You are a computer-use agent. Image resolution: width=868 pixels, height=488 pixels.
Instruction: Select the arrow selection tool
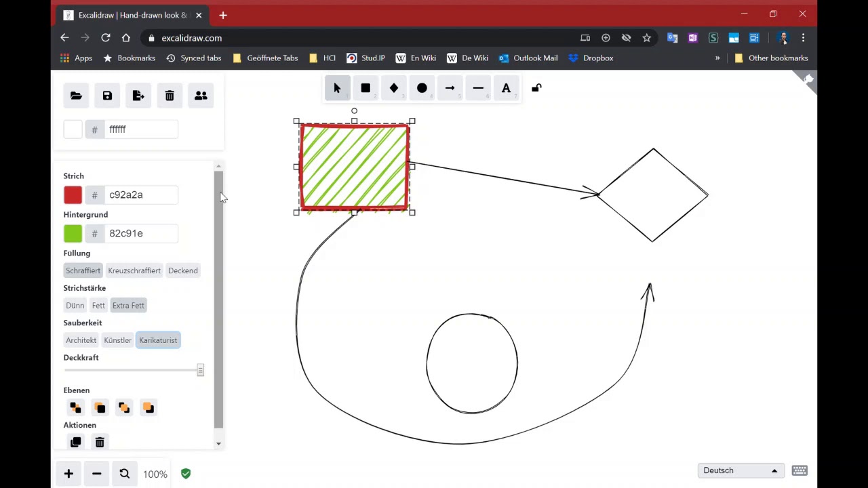(337, 88)
